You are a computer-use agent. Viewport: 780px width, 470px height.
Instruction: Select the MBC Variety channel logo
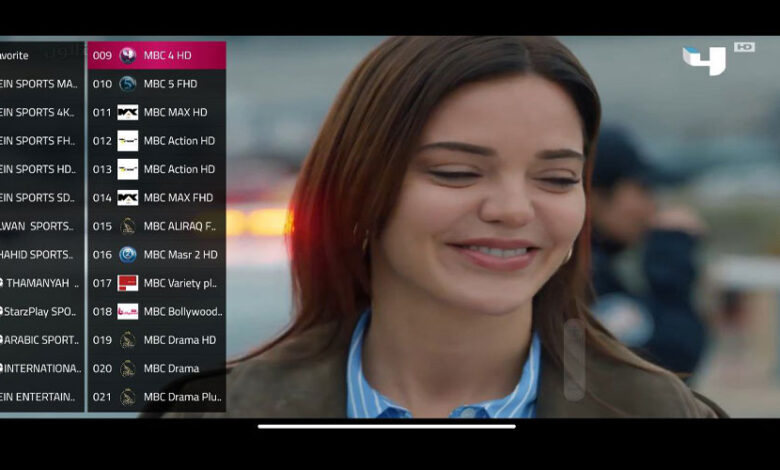128,283
